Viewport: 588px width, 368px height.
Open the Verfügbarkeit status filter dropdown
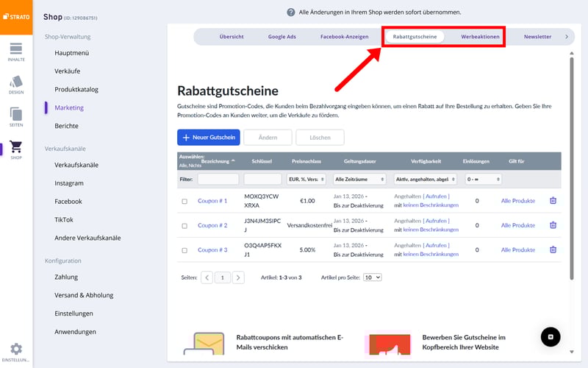tap(421, 179)
